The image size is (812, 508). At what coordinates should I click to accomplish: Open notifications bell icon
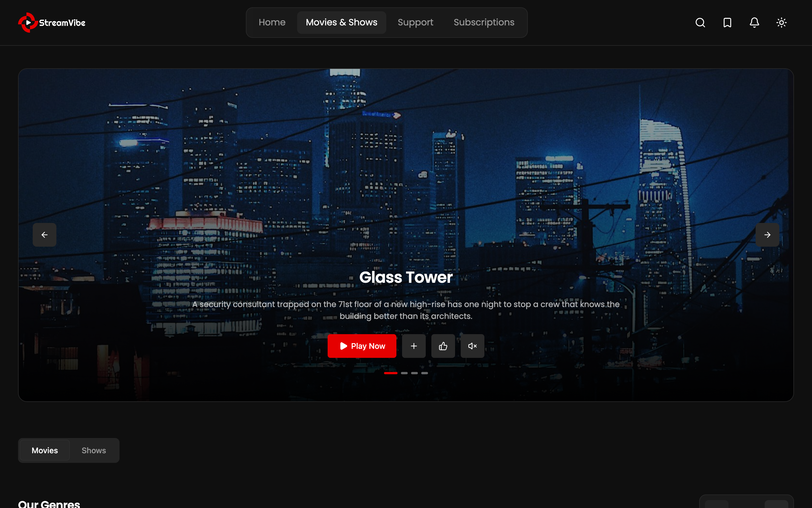tap(754, 23)
